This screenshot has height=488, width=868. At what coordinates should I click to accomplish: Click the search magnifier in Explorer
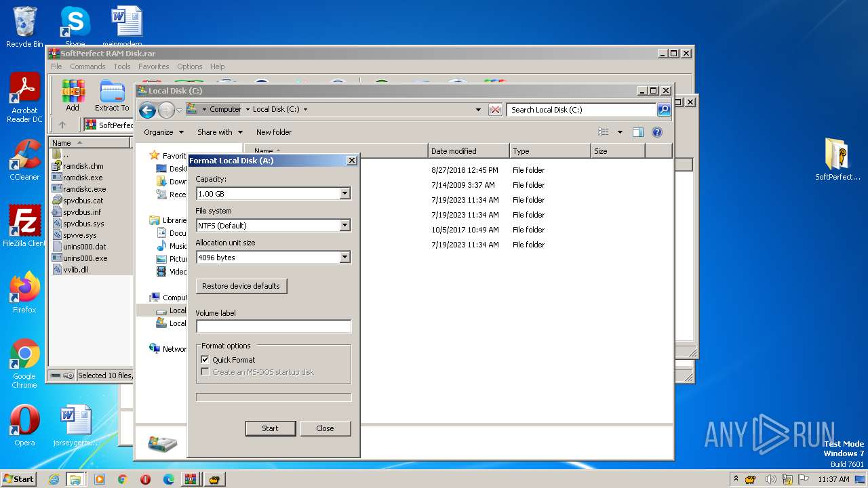(x=664, y=110)
